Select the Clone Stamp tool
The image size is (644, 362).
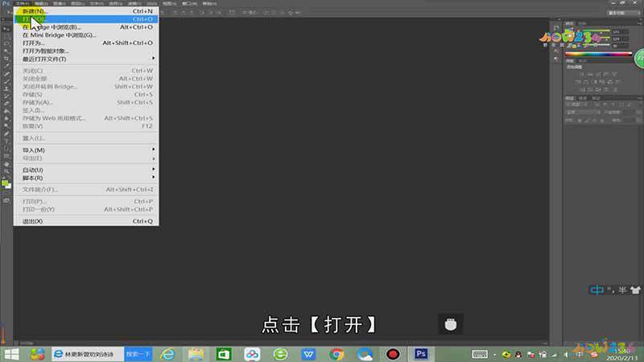[6, 88]
